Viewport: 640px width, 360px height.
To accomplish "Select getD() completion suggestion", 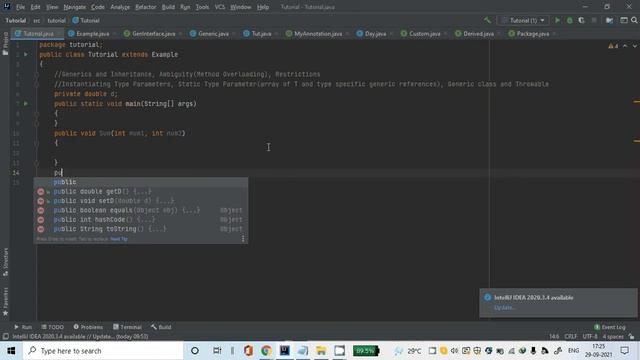I will pyautogui.click(x=141, y=191).
